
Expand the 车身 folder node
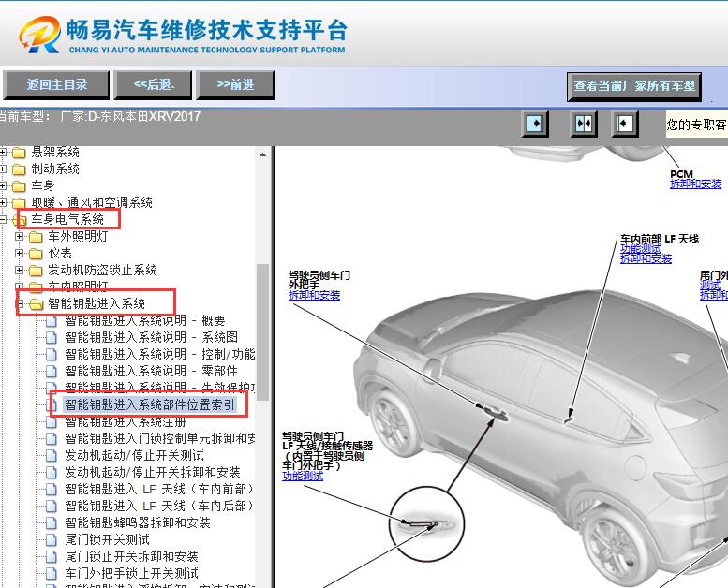(x=3, y=185)
